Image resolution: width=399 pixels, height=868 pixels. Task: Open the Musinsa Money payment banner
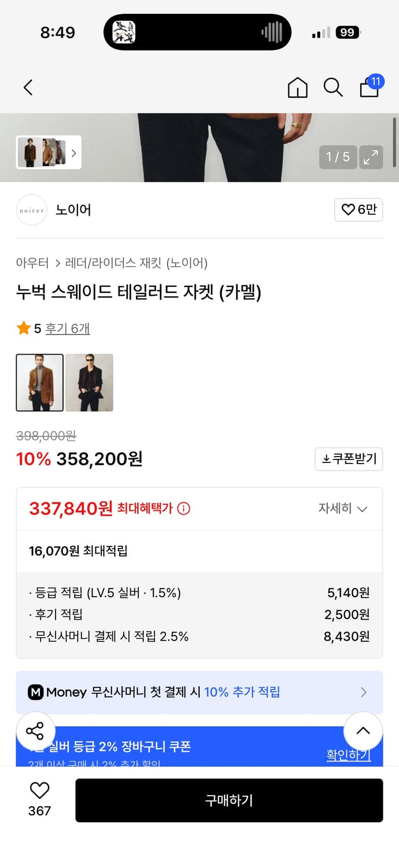tap(199, 692)
